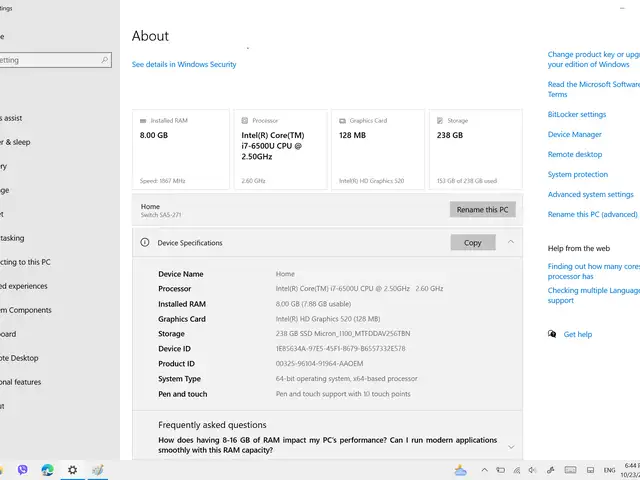640x480 pixels.
Task: Go to System Components in the sidebar
Action: (26, 310)
